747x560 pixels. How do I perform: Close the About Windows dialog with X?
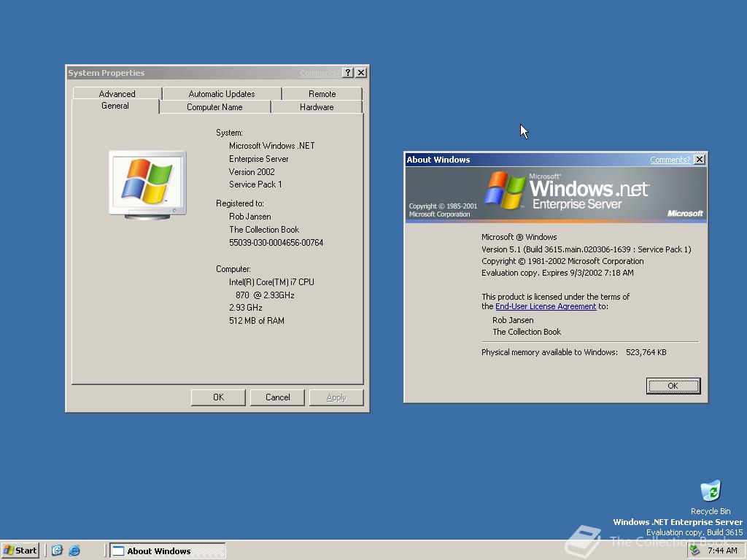700,160
